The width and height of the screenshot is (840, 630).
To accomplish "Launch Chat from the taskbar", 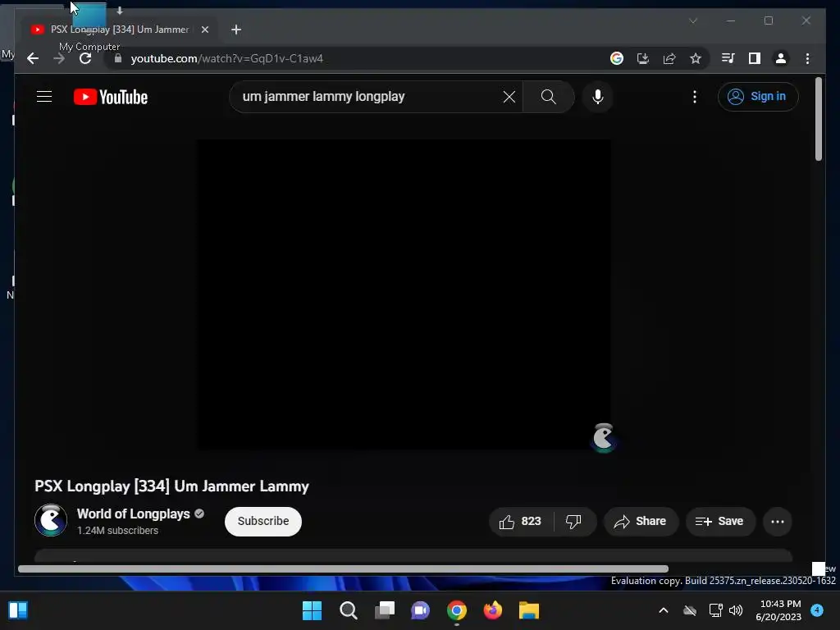I will point(421,610).
